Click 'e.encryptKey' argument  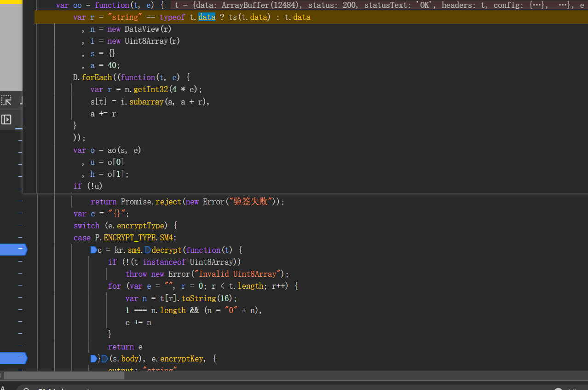[x=178, y=359]
